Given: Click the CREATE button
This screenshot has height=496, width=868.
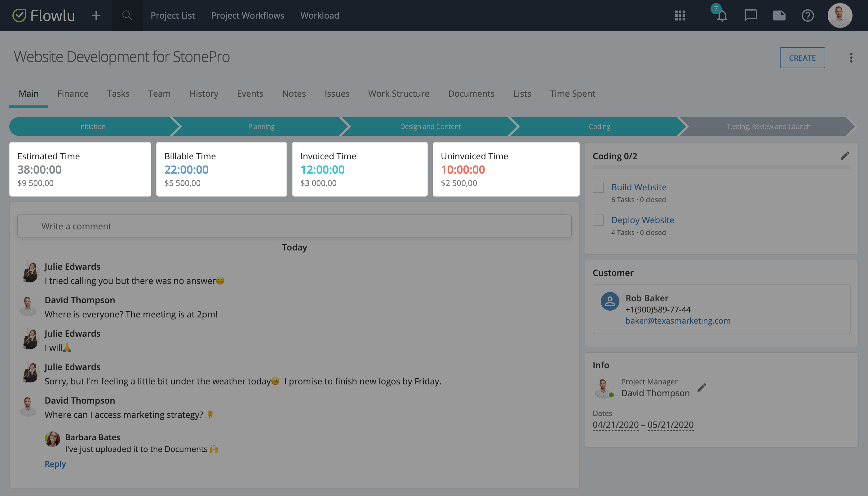Looking at the screenshot, I should 802,58.
